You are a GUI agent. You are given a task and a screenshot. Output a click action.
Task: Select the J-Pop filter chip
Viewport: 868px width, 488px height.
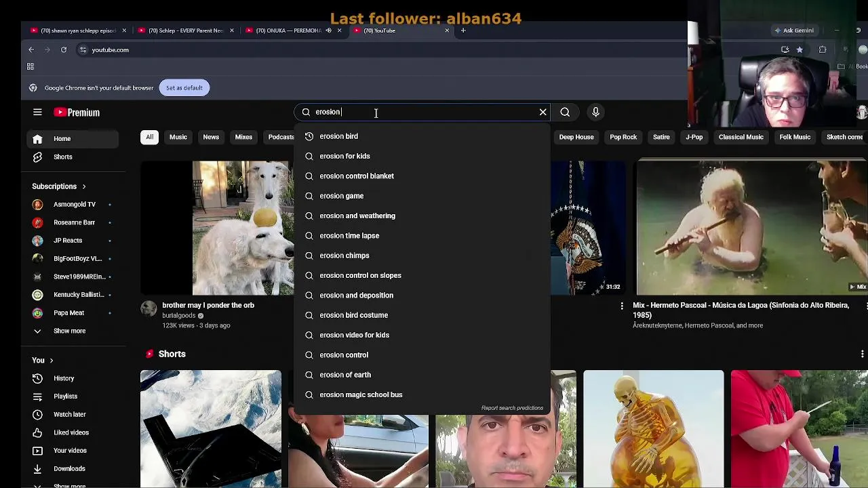[x=694, y=137]
